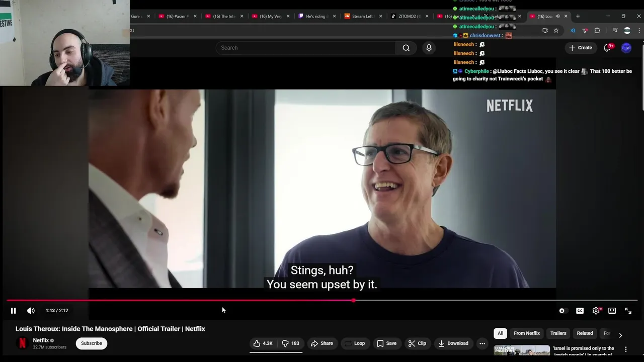This screenshot has height=362, width=644.
Task: Close the '#asmr' browser tab
Action: 195,16
